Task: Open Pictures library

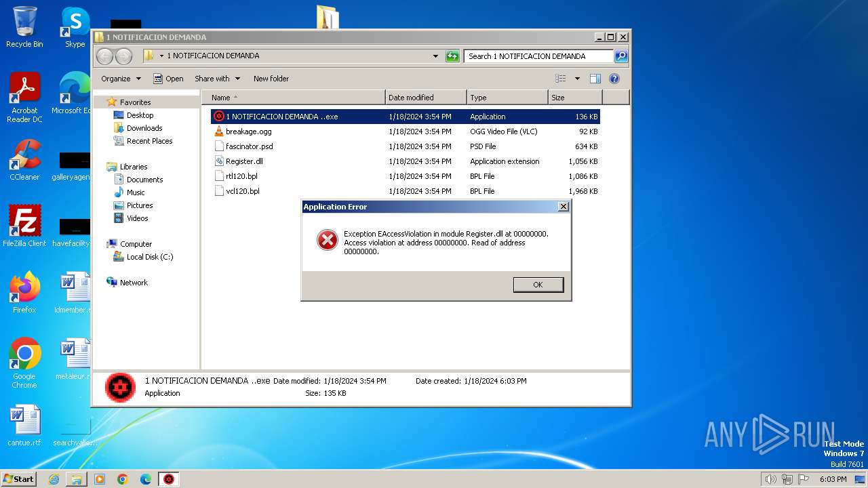Action: (x=139, y=205)
